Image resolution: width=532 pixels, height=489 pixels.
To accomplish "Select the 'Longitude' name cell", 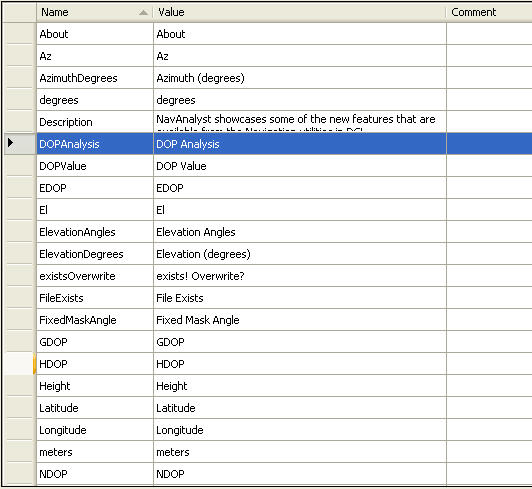I will pyautogui.click(x=95, y=430).
